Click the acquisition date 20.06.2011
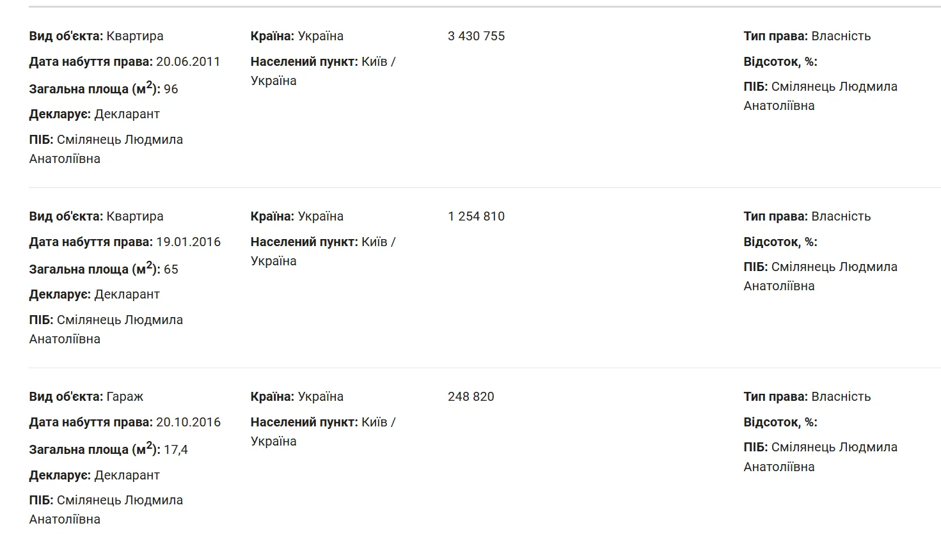The height and width of the screenshot is (560, 941). (188, 62)
